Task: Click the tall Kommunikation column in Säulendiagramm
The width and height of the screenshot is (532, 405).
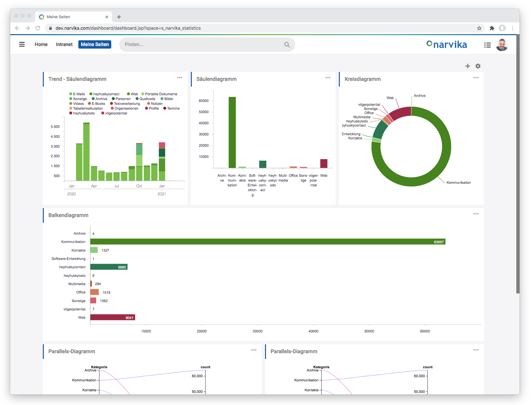Action: [x=232, y=132]
